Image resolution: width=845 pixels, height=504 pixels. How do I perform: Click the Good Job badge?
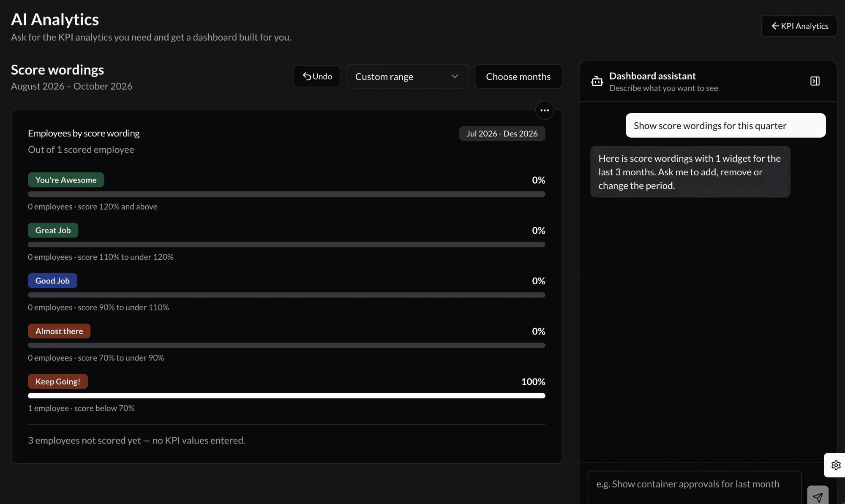pyautogui.click(x=52, y=281)
